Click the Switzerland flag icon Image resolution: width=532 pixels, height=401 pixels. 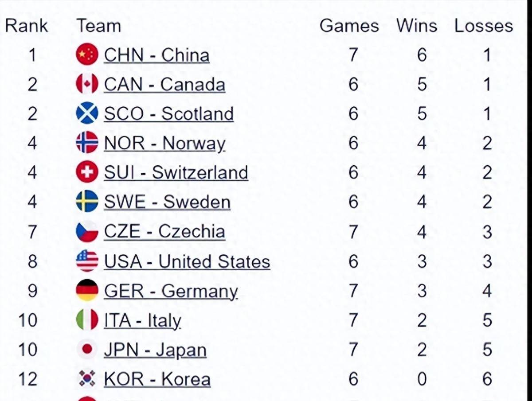click(x=87, y=172)
